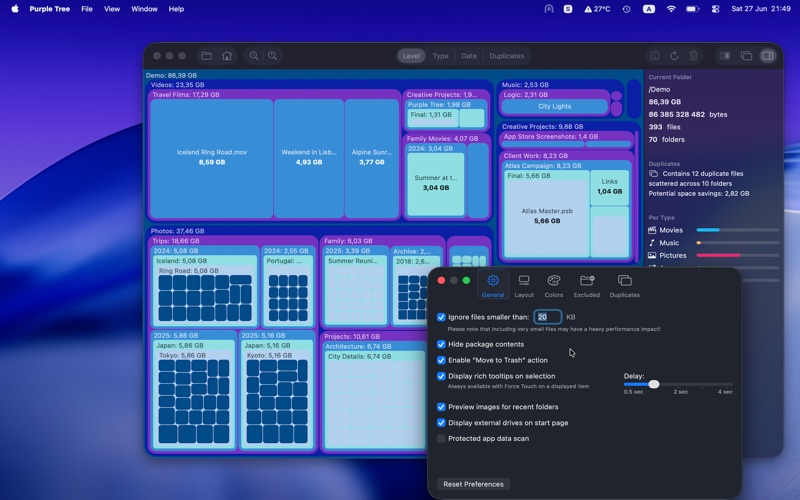Screen dimensions: 800x500
Task: Select the City Lights block
Action: pos(555,107)
